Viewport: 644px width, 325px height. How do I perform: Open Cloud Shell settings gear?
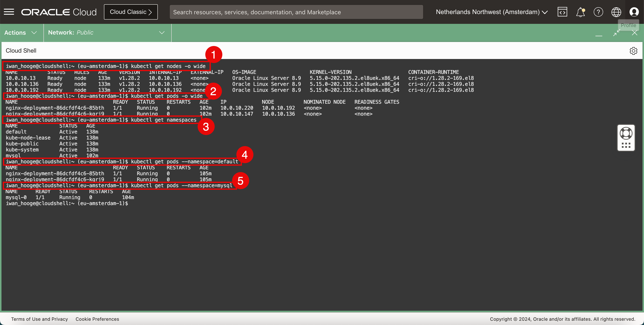tap(633, 51)
